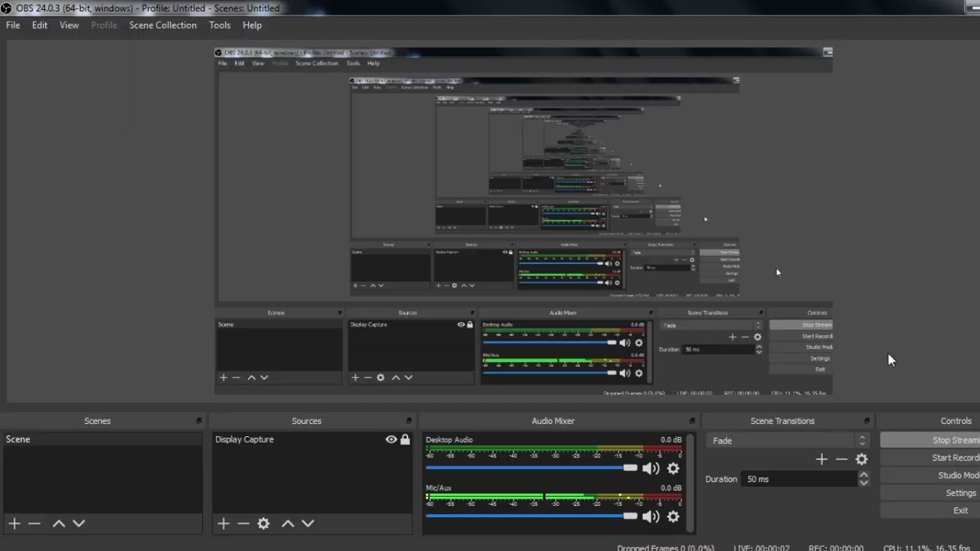Image resolution: width=980 pixels, height=551 pixels.
Task: Increase transition Duration with up arrow
Action: [x=864, y=474]
